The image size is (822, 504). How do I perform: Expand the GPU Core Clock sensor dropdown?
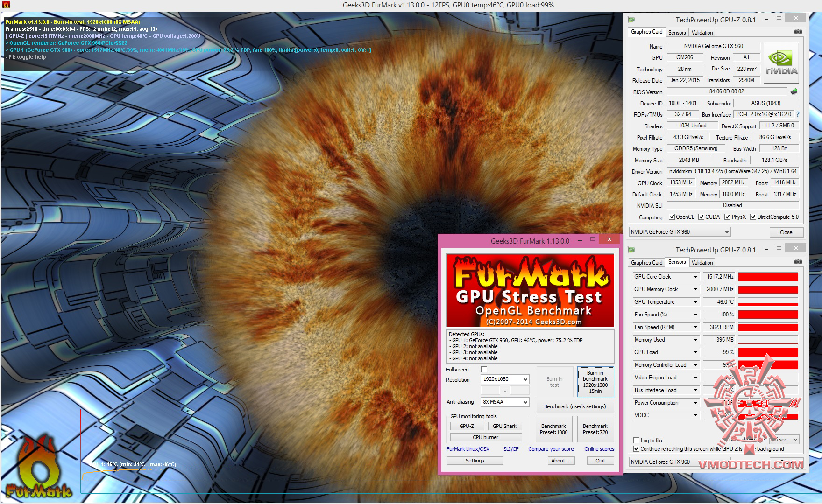[x=695, y=277]
